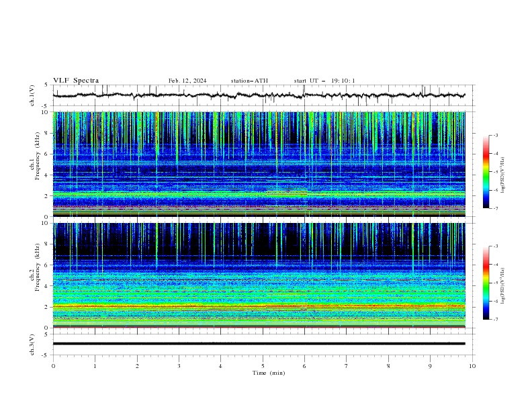Click the ch.1 spectrogram plot area
The height and width of the screenshot is (411, 532).
coord(259,164)
